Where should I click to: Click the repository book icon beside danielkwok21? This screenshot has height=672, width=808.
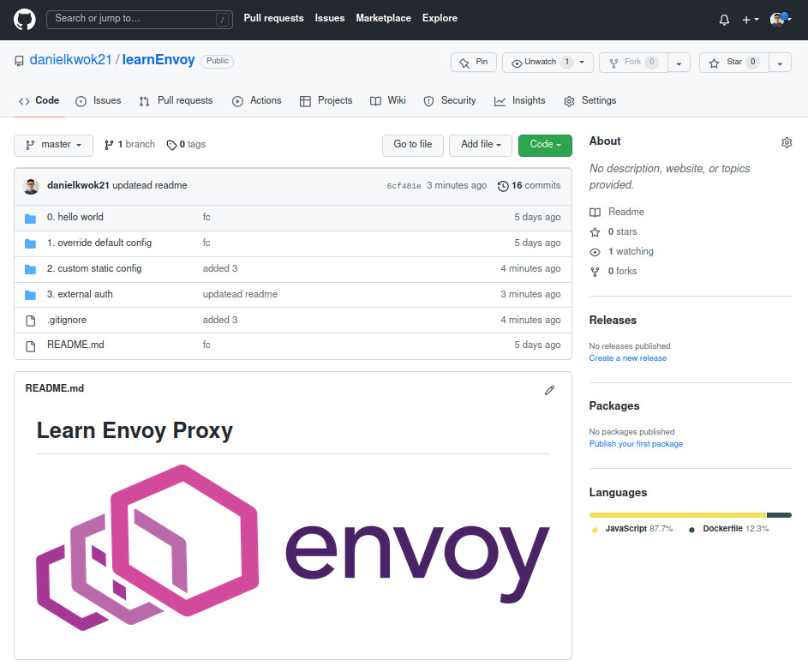click(x=19, y=61)
